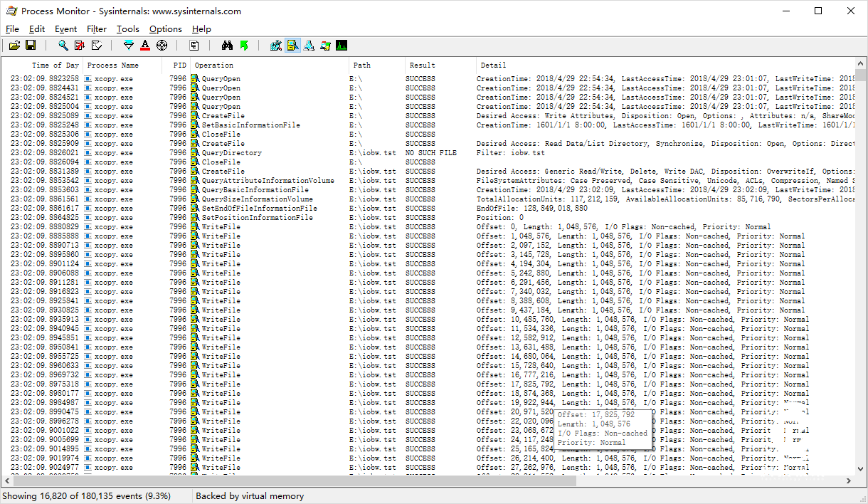Select the QuerySizeInformationVolume row
Viewport: 868px width, 504px height.
pyautogui.click(x=429, y=199)
